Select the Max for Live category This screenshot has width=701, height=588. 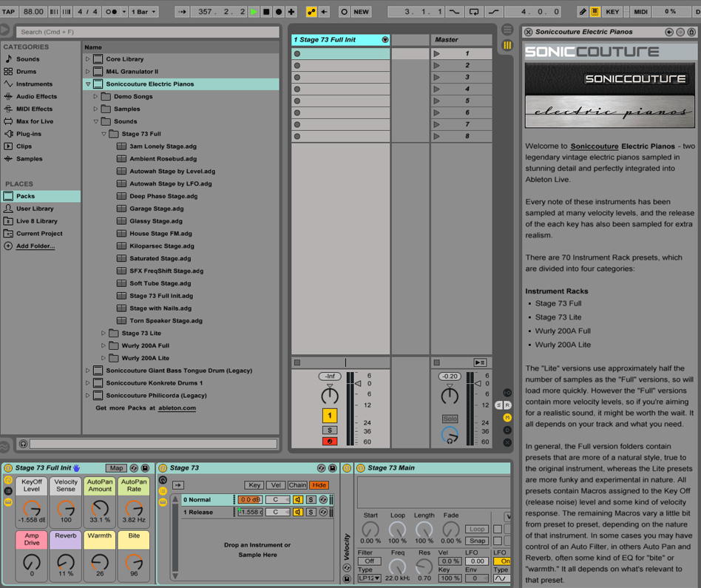35,121
